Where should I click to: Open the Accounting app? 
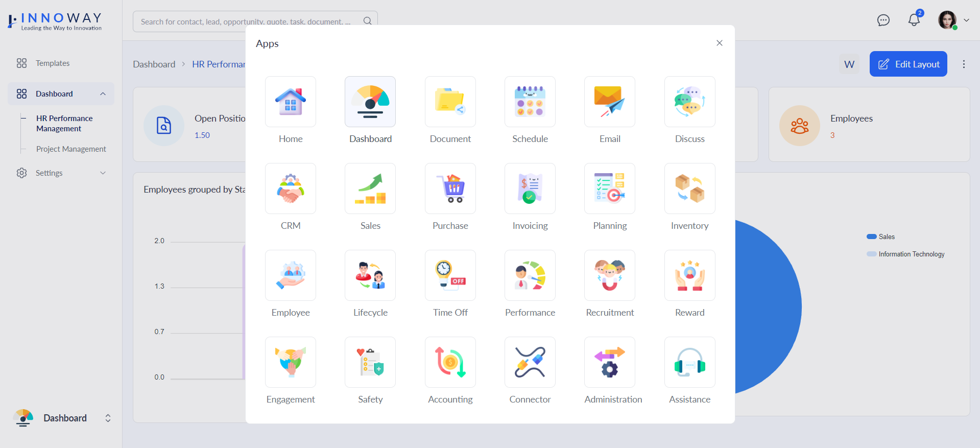point(450,362)
